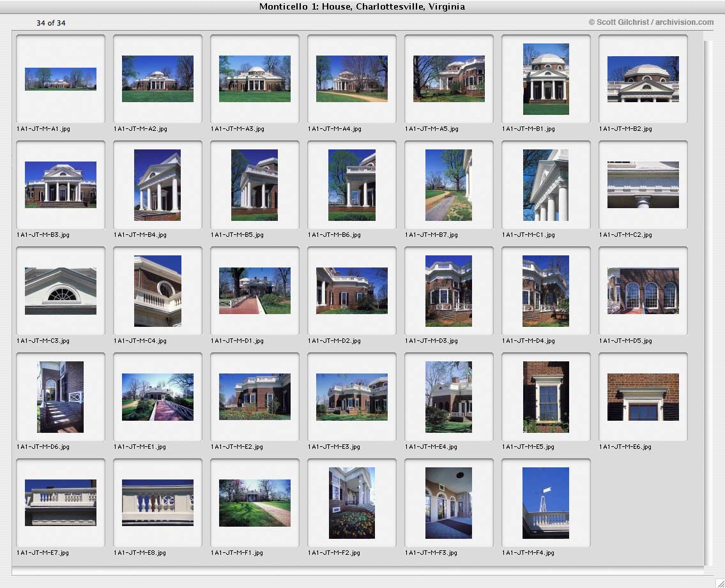Select thumbnail 1A1-JT-M-B6.jpg

[352, 185]
